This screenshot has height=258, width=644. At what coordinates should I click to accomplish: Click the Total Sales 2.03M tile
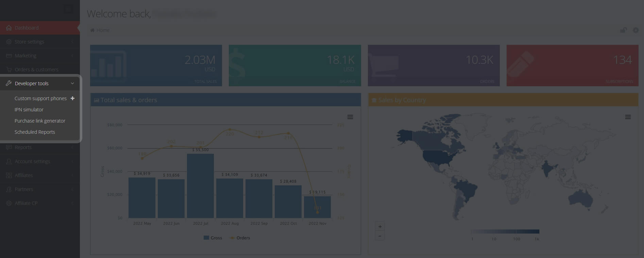pos(156,66)
